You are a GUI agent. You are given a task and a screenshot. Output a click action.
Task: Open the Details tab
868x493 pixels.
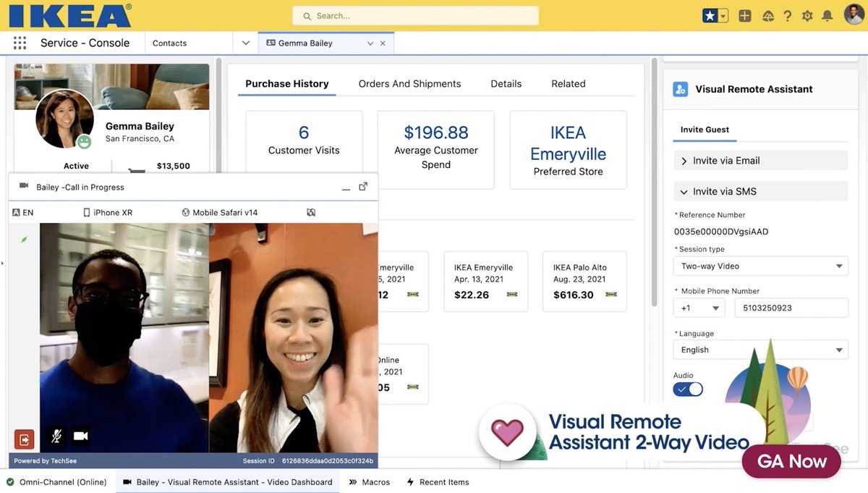point(506,83)
